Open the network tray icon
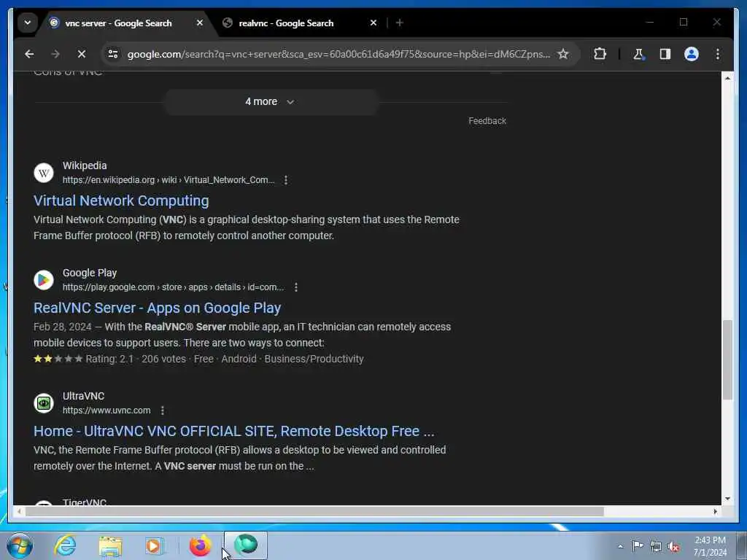 pyautogui.click(x=656, y=547)
